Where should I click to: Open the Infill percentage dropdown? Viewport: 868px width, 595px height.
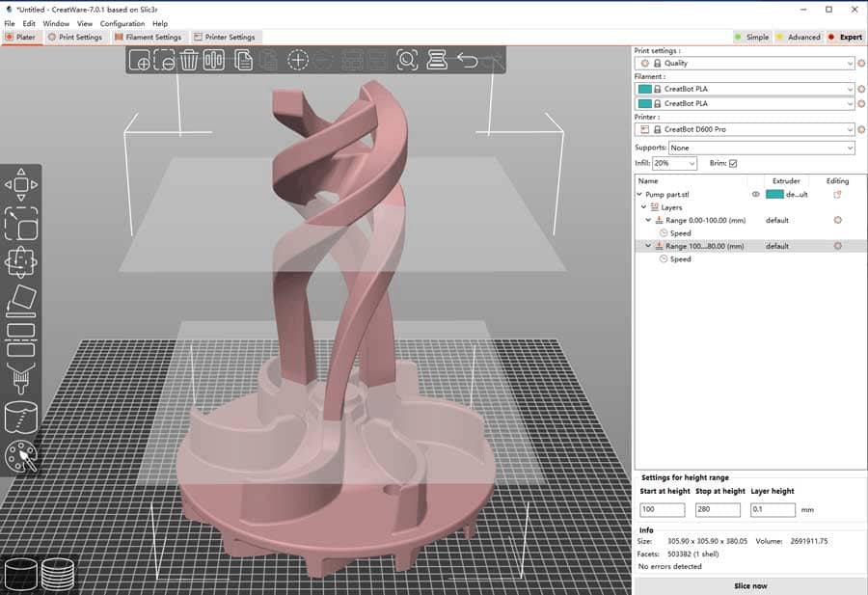(x=674, y=163)
